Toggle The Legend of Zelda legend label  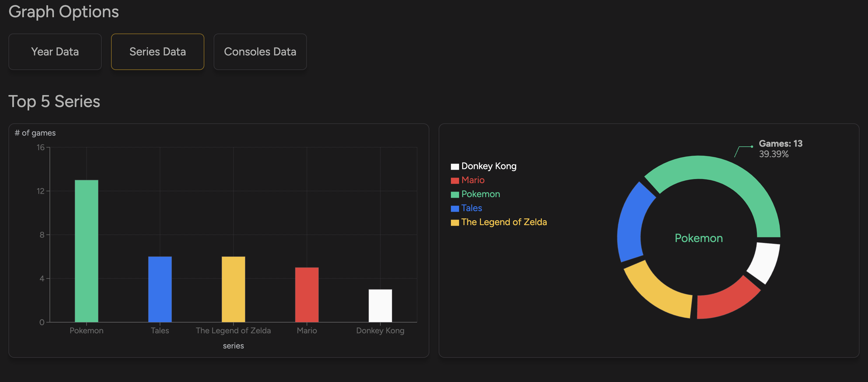point(504,222)
